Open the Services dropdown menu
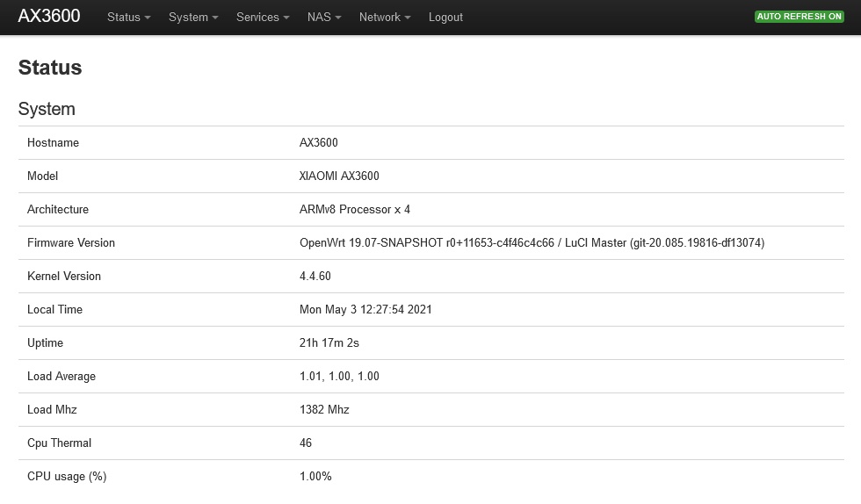861x504 pixels. pyautogui.click(x=263, y=17)
